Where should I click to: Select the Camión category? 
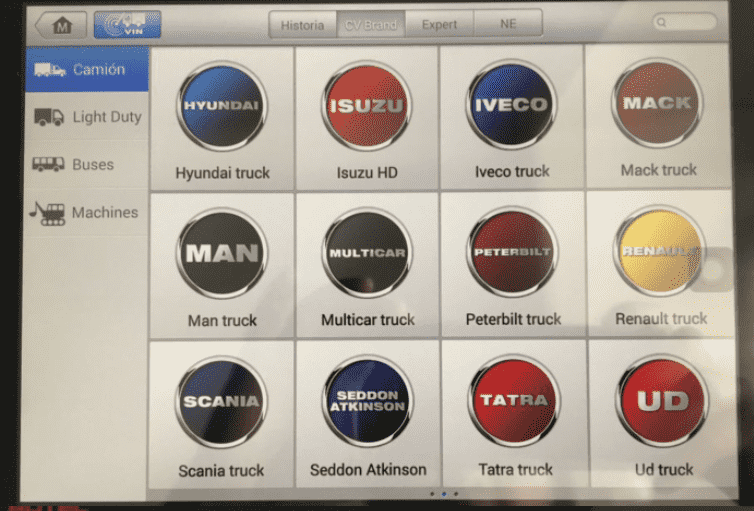pyautogui.click(x=87, y=70)
